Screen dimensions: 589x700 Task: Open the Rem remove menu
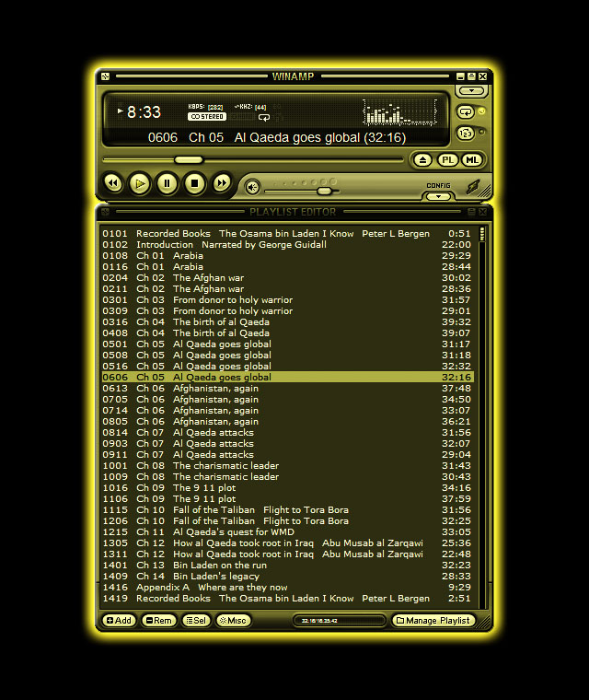click(158, 621)
